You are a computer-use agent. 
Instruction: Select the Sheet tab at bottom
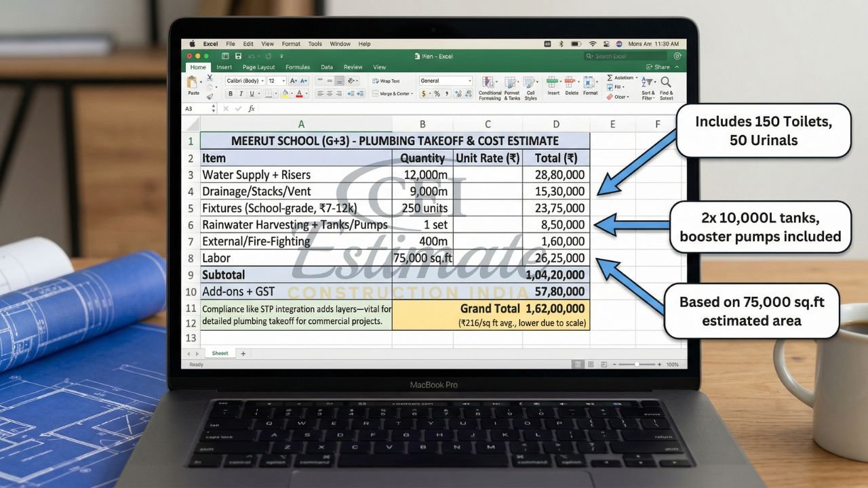tap(220, 353)
